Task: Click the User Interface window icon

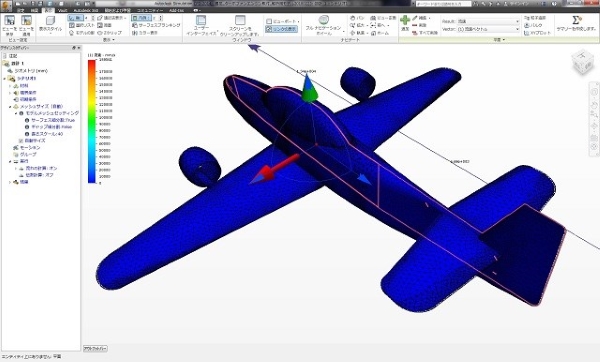Action: point(201,20)
